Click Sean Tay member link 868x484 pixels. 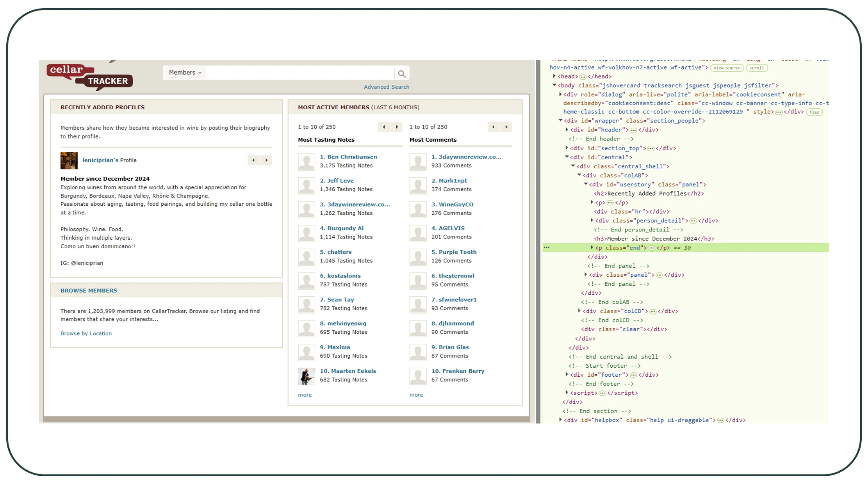[x=337, y=300]
